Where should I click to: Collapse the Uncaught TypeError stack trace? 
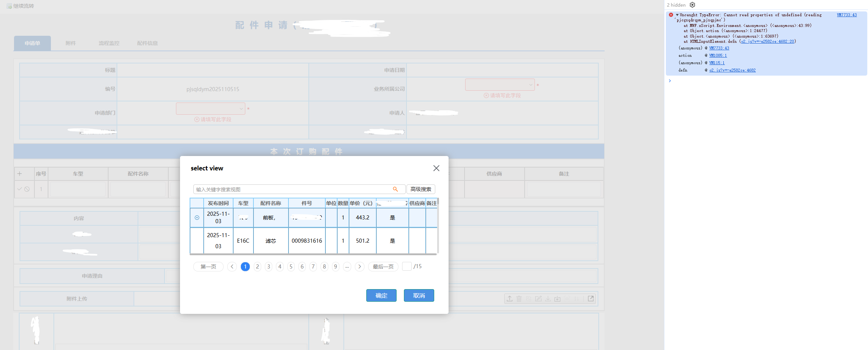click(677, 15)
